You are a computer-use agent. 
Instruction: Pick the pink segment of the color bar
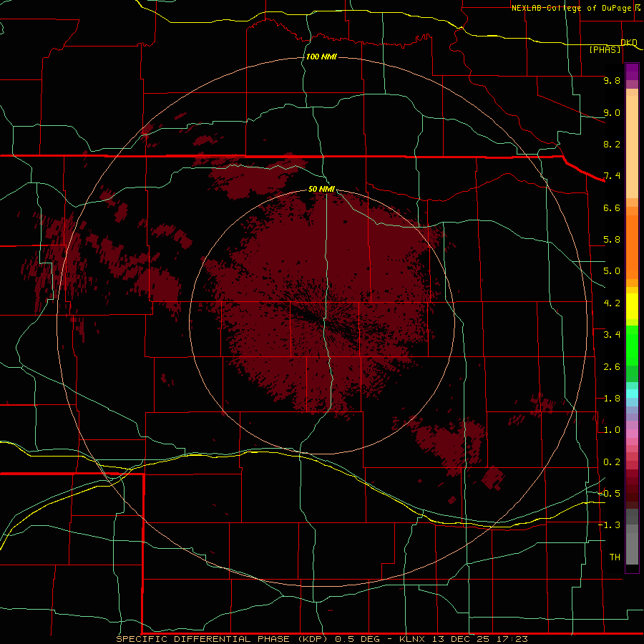coord(632,434)
